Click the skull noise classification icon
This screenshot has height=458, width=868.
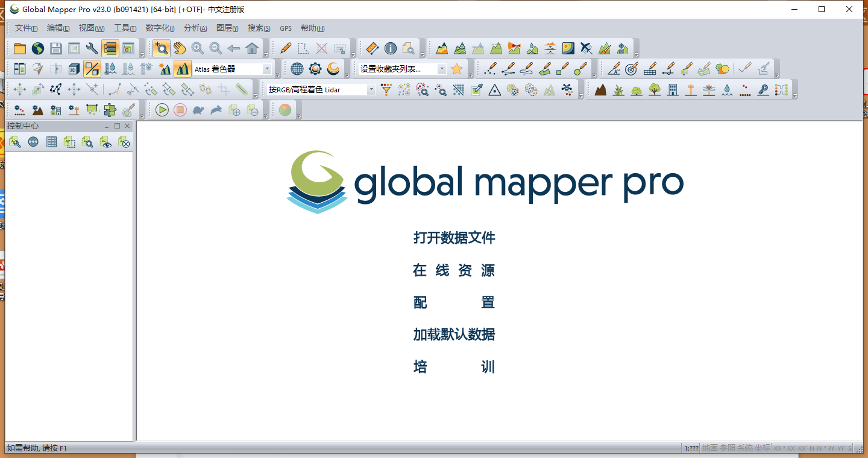(567, 90)
